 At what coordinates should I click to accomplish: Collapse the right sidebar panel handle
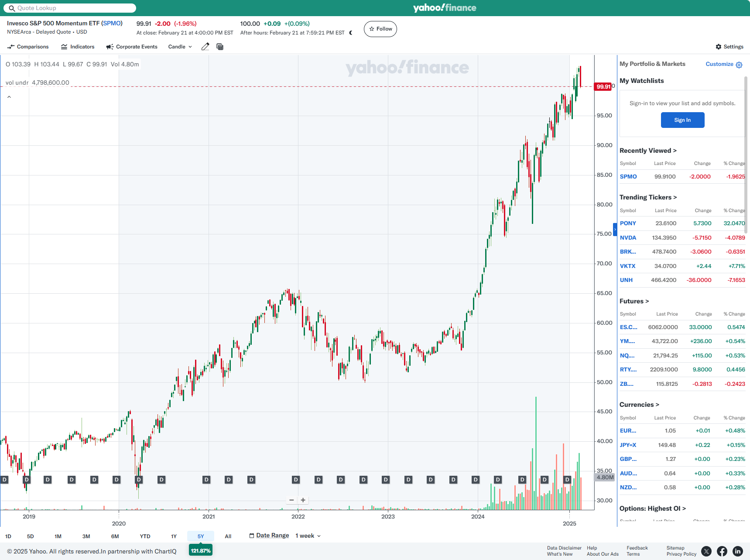click(615, 229)
